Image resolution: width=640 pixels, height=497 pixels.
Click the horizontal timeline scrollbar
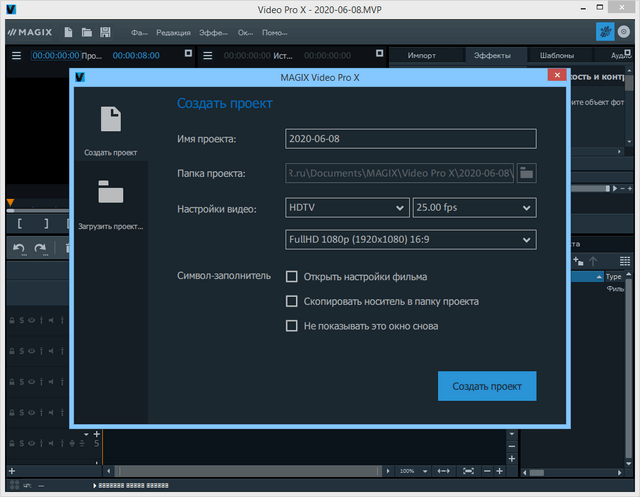249,471
